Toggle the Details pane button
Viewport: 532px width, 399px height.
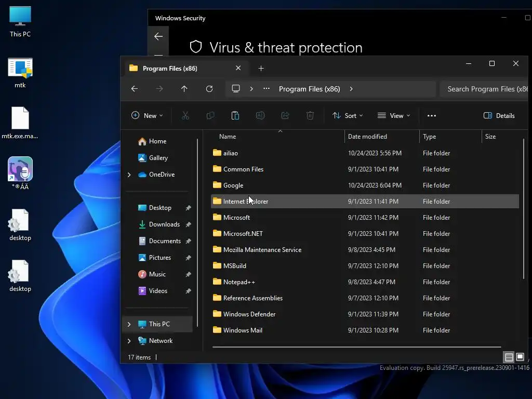pos(499,116)
